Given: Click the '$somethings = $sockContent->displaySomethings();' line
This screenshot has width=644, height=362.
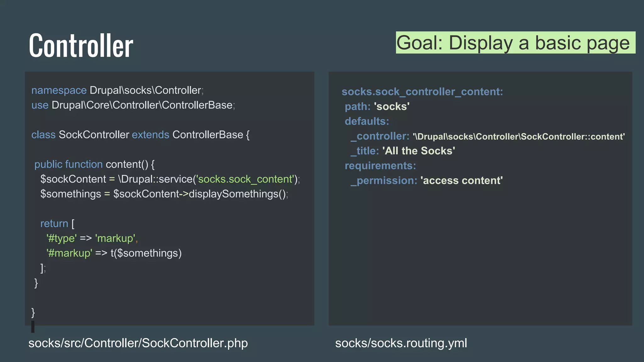Looking at the screenshot, I should click(x=164, y=194).
